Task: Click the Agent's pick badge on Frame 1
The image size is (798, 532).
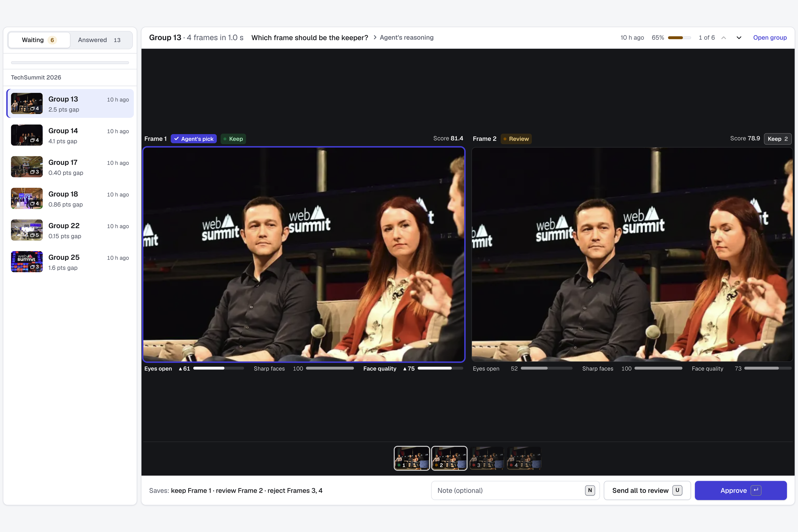Action: click(x=194, y=139)
